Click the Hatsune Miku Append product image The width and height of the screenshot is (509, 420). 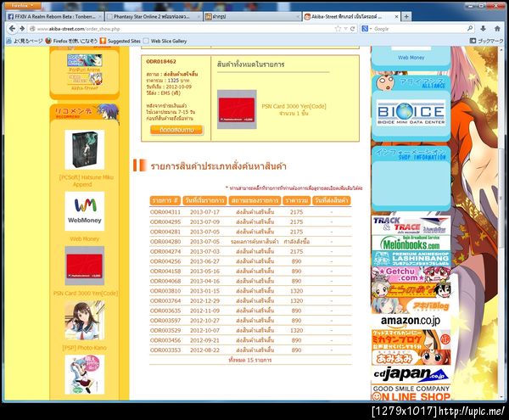click(x=84, y=149)
